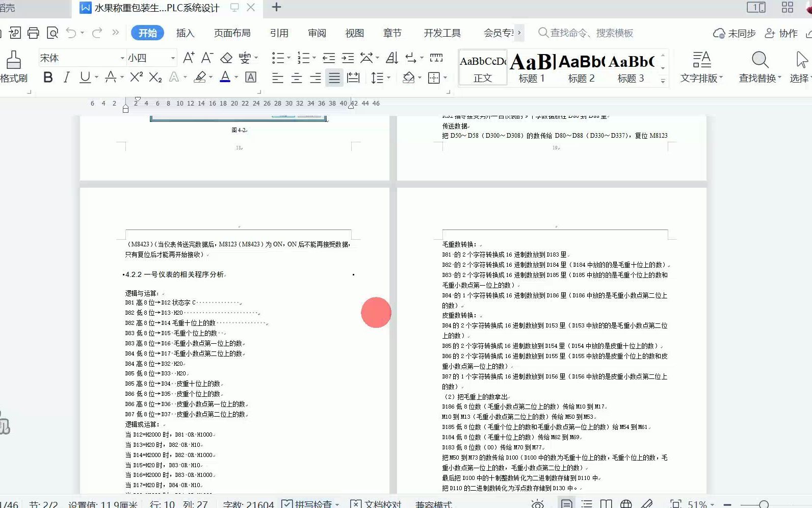812x508 pixels.
Task: Open the highlight color dropdown arrow
Action: tap(211, 78)
